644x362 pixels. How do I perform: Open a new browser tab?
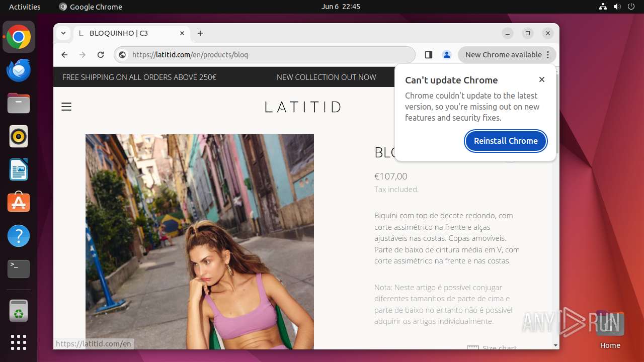pos(200,33)
